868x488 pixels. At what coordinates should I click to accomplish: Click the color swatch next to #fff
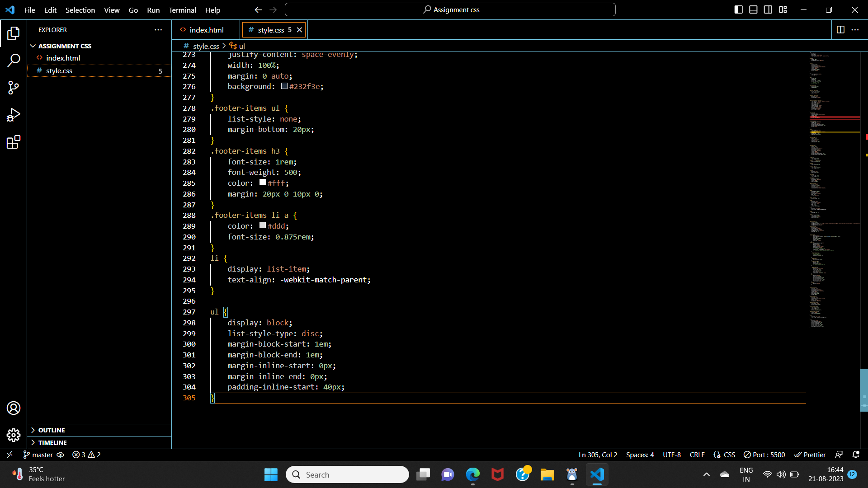262,182
